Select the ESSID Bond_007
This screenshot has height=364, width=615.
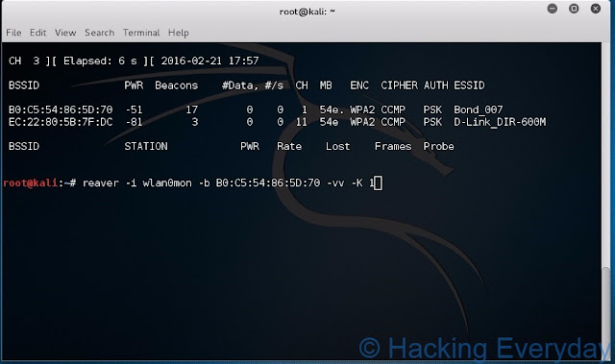coord(479,109)
